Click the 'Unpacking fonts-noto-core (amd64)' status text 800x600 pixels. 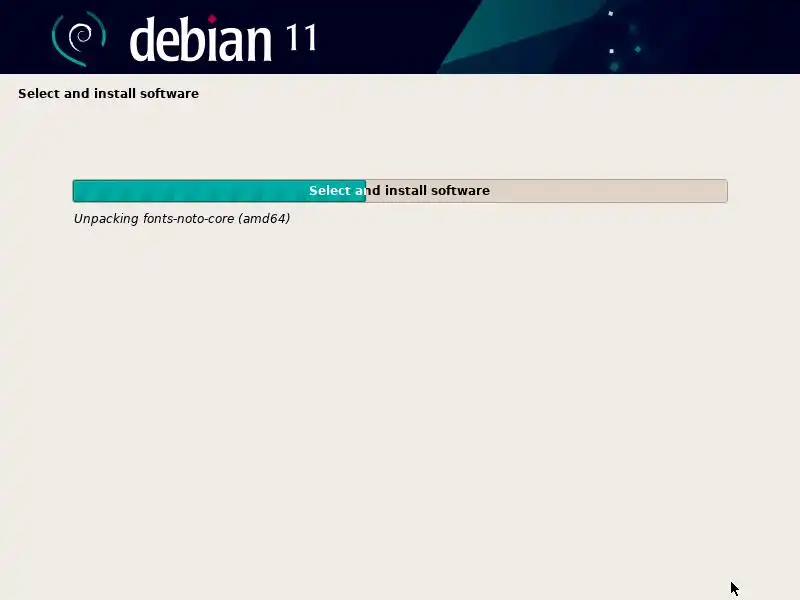182,219
